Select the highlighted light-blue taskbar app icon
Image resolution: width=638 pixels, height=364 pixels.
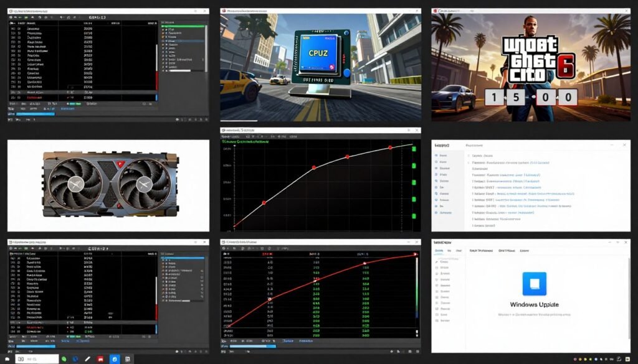(115, 359)
